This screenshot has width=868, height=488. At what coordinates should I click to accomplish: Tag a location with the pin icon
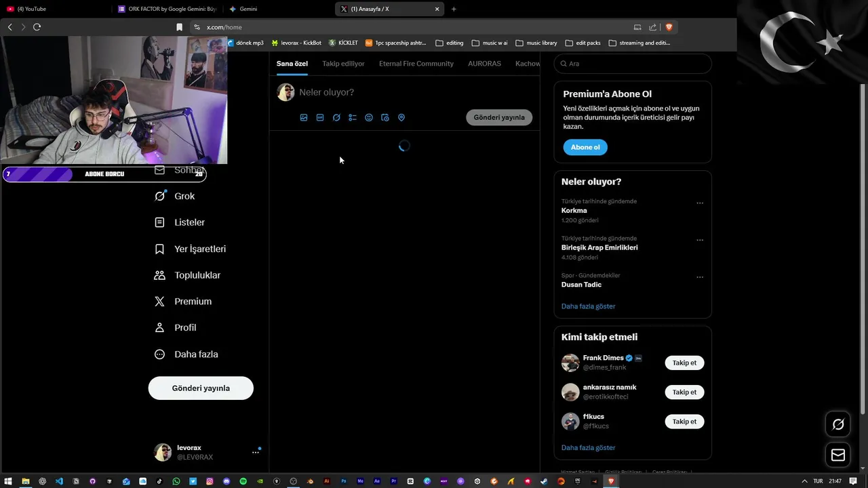coord(401,117)
